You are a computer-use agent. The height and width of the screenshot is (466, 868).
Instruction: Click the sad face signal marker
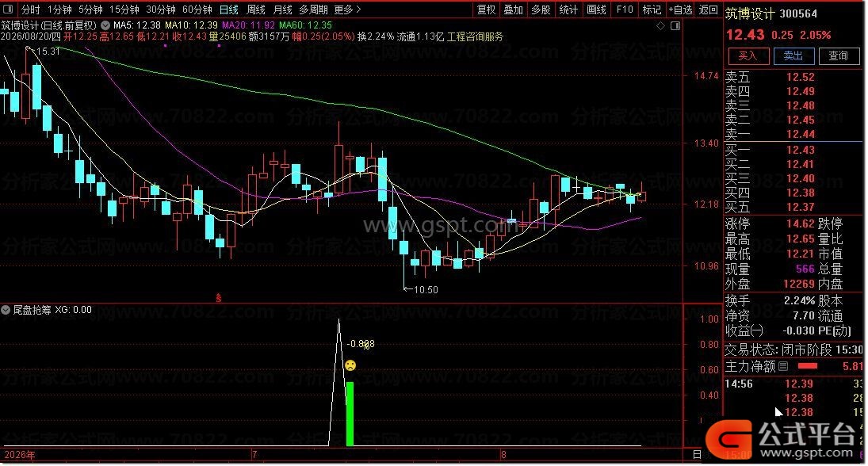pos(350,365)
